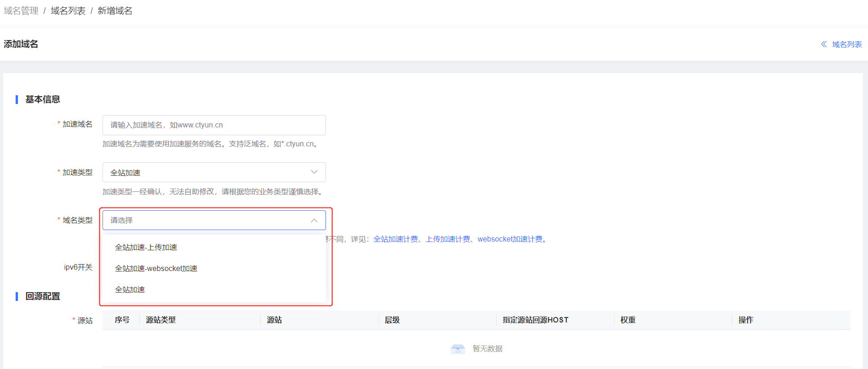Image resolution: width=868 pixels, height=369 pixels.
Task: Click the 操作 column header
Action: pyautogui.click(x=746, y=320)
